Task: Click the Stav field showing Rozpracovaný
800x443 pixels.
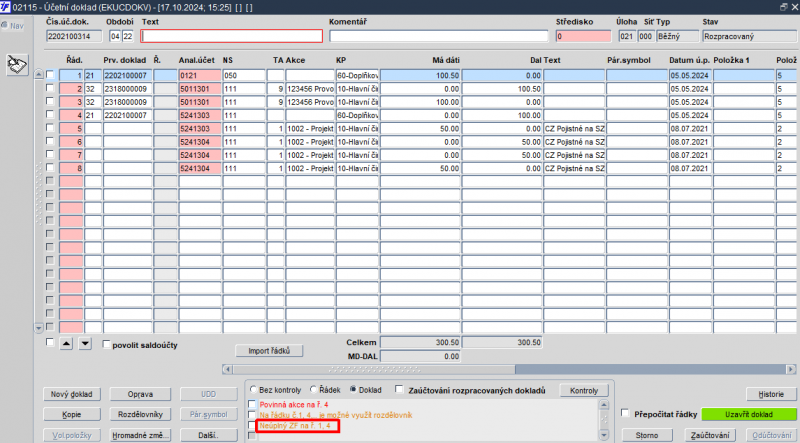Action: point(749,36)
